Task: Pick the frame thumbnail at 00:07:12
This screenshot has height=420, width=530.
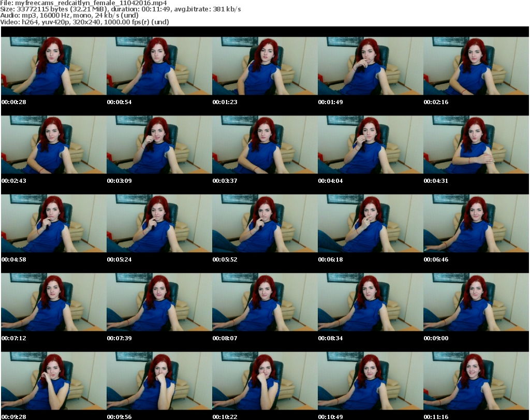Action: [x=54, y=302]
